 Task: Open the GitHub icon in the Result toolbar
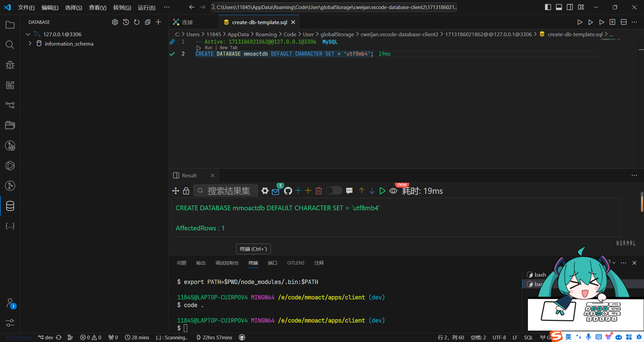tap(288, 191)
